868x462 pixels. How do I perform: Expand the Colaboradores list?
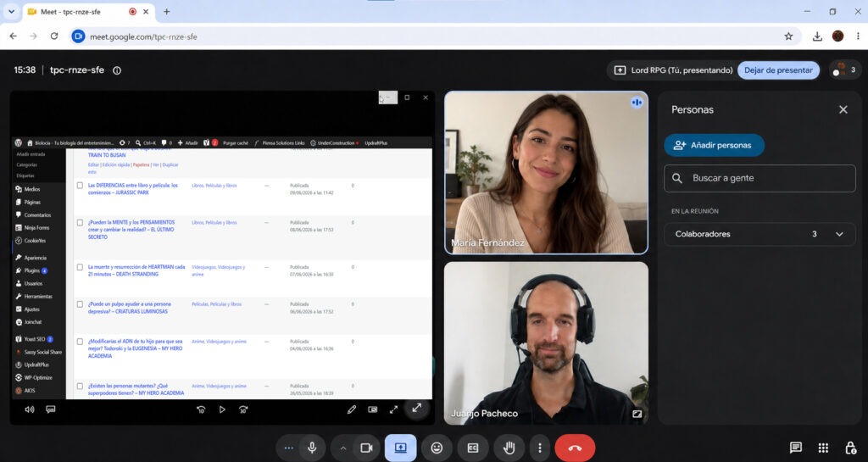[759, 234]
